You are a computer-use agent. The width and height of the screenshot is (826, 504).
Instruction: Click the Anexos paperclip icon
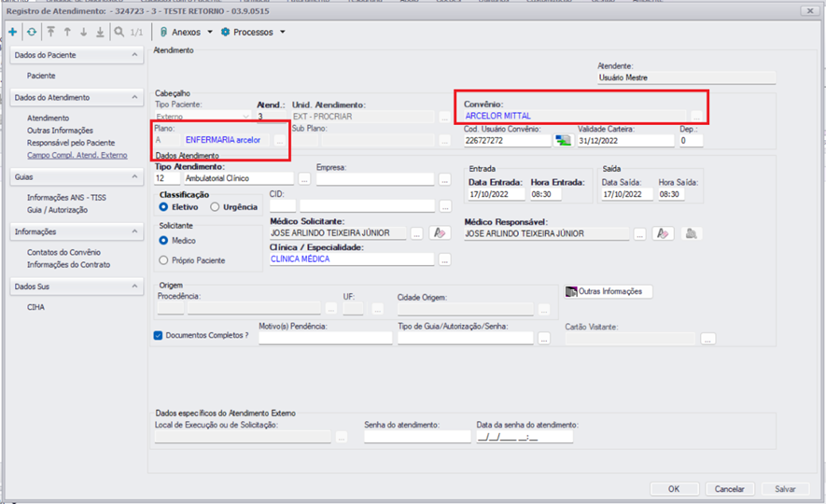164,32
